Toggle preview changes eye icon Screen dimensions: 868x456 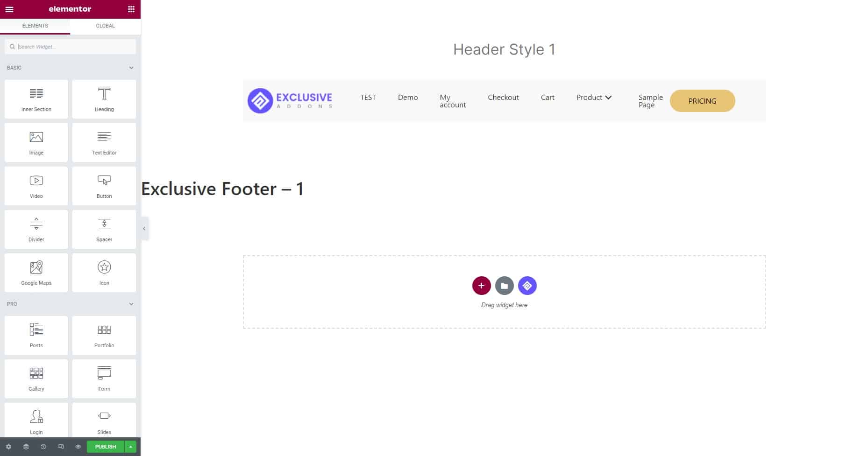point(78,447)
